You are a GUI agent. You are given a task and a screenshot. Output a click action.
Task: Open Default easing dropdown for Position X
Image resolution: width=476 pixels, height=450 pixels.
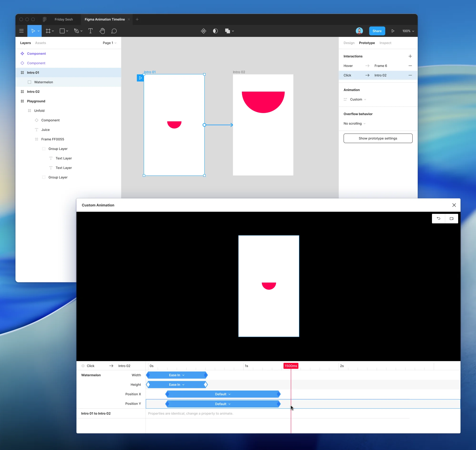pos(223,394)
